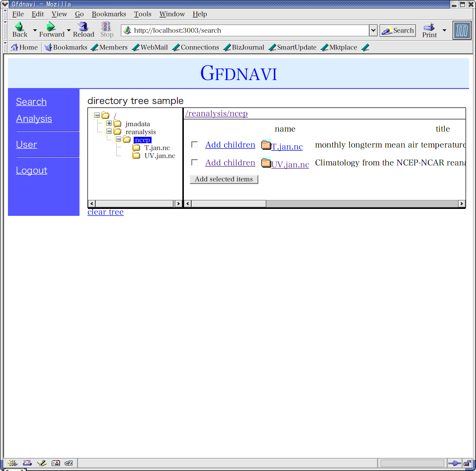Open the Tools menu
The image size is (476, 471).
click(143, 14)
